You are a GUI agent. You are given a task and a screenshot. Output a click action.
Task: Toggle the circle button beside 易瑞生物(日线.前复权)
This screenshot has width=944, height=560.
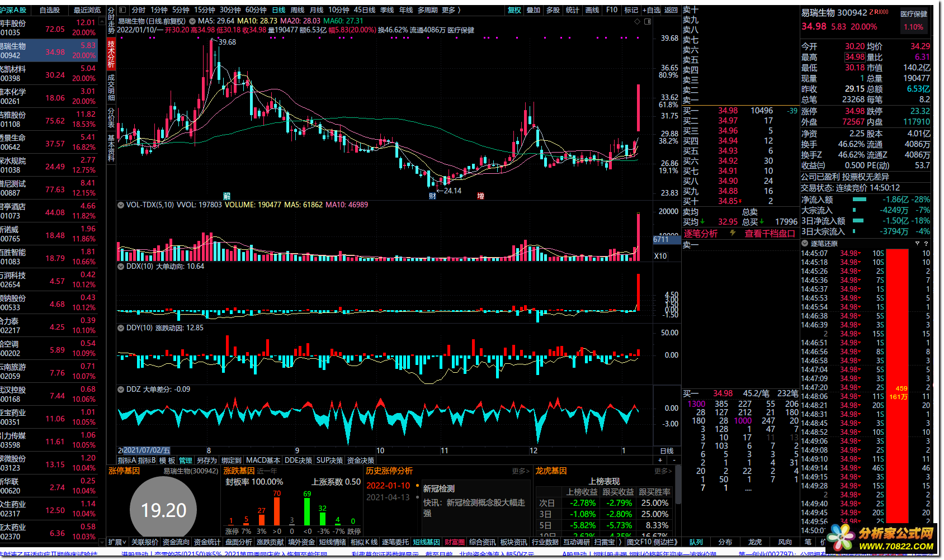click(x=192, y=21)
